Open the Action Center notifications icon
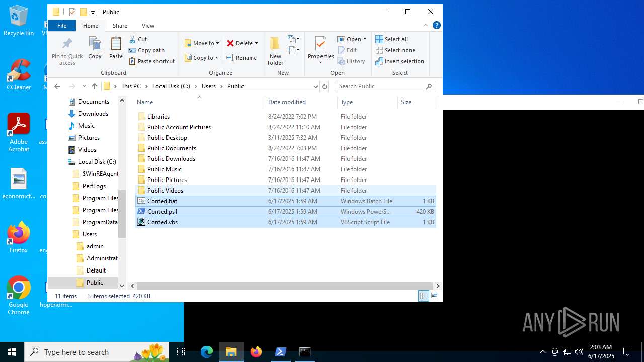Screen dimensions: 644x362 coord(627,352)
